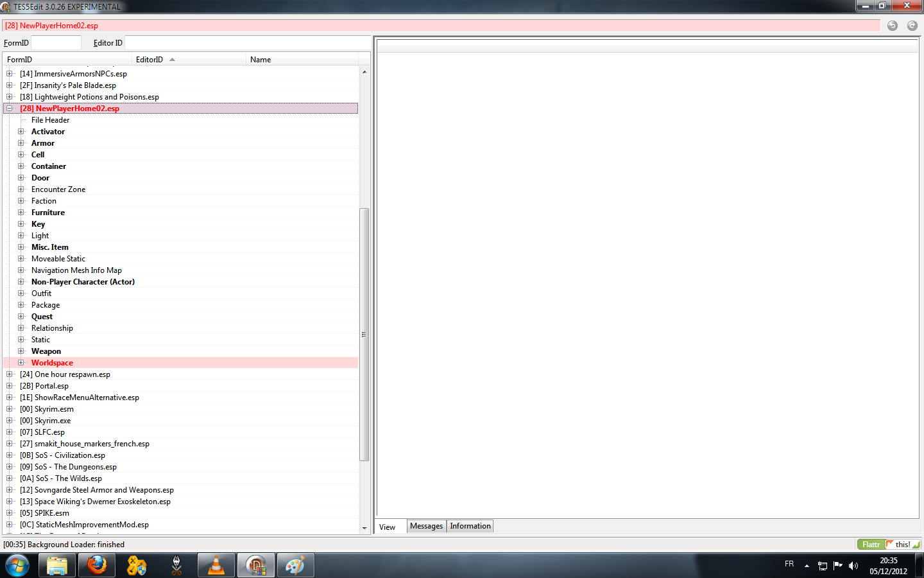Image resolution: width=924 pixels, height=578 pixels.
Task: Open Firefox from the taskbar
Action: (x=97, y=566)
